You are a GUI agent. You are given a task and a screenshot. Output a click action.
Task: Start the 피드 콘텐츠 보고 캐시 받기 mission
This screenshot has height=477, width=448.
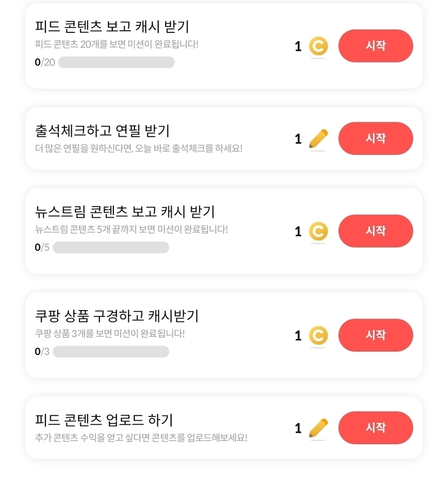click(375, 46)
